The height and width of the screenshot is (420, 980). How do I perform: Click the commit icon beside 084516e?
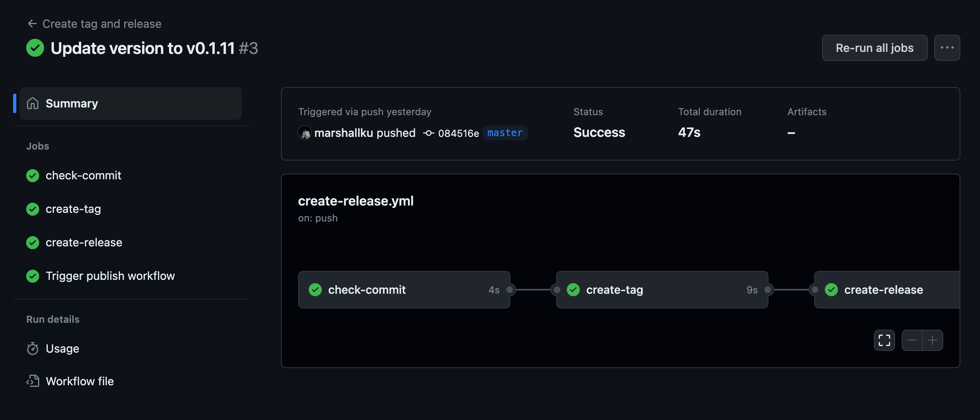pos(428,133)
